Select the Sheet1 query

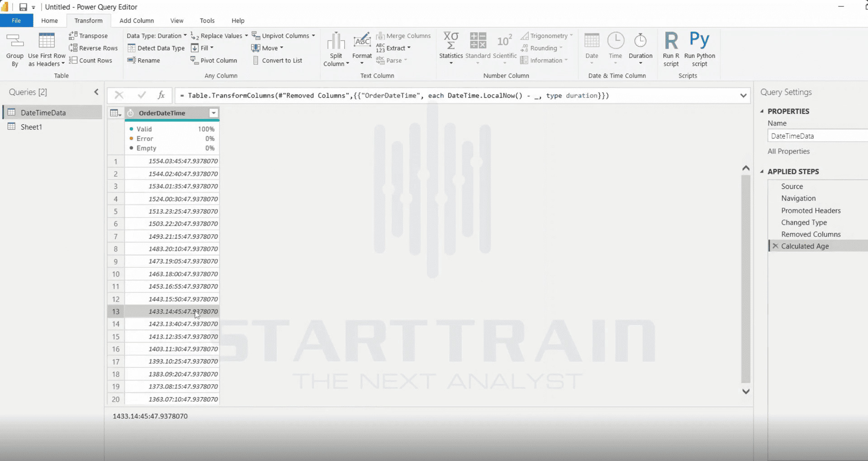tap(52, 127)
